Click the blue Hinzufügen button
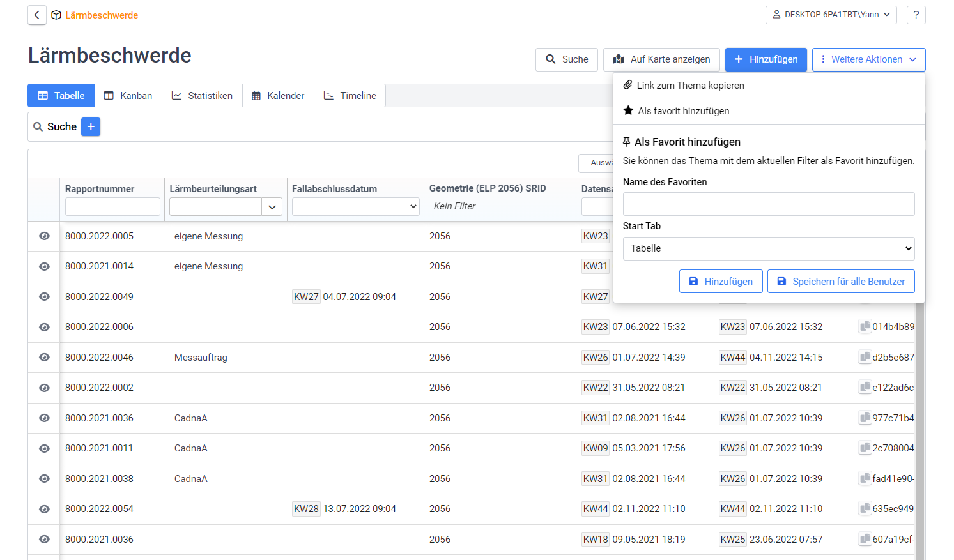Viewport: 954px width, 560px height. pyautogui.click(x=766, y=59)
